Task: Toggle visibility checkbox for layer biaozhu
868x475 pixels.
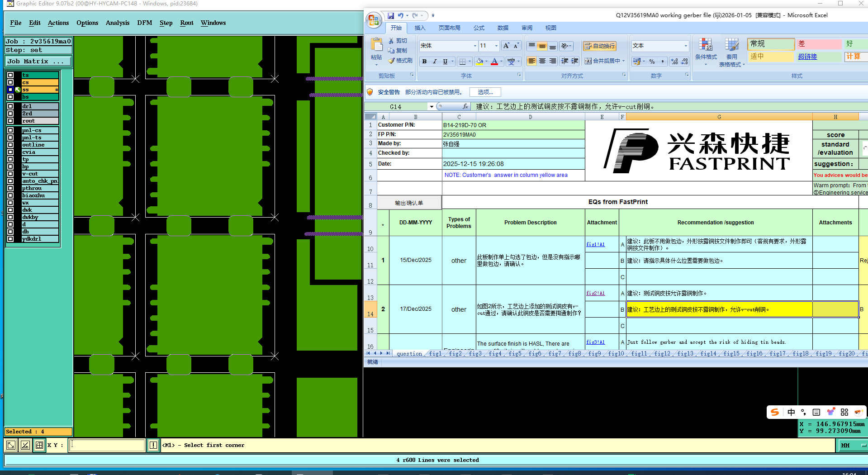Action: pyautogui.click(x=10, y=196)
